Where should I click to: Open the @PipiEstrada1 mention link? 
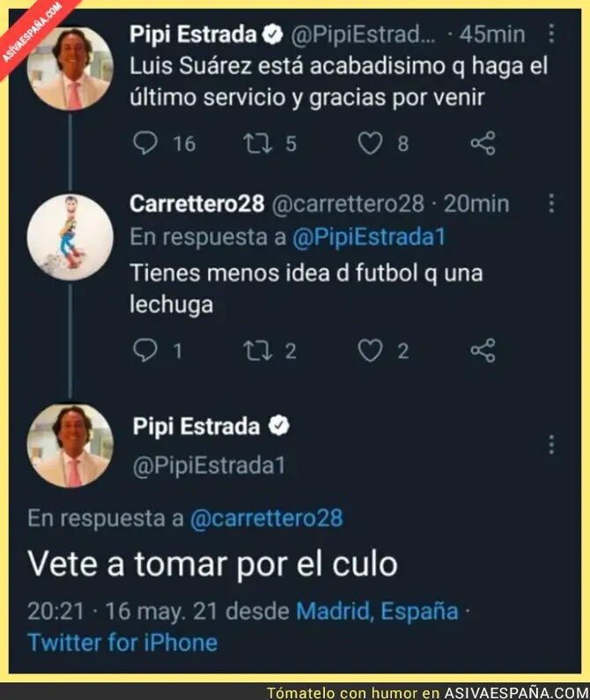pos(369,237)
